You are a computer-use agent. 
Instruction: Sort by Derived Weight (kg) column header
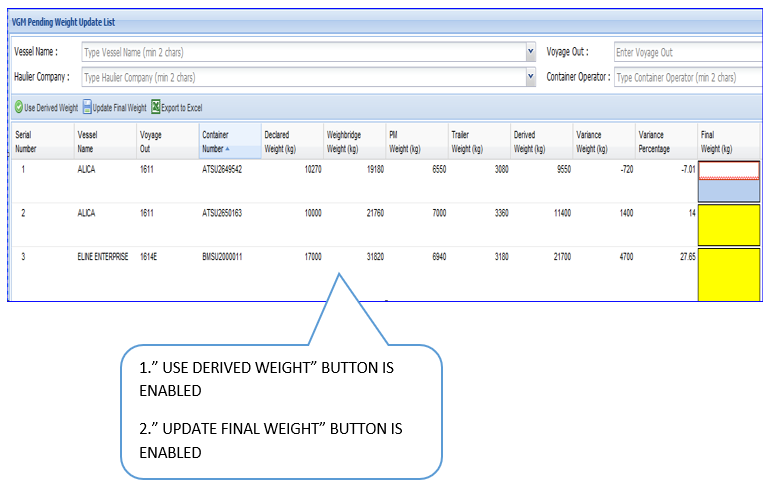click(542, 141)
